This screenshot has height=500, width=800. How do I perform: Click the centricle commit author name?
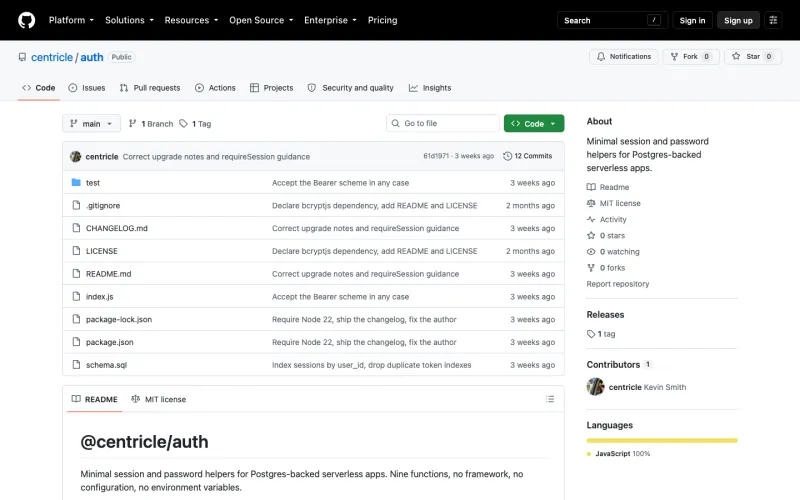[102, 157]
